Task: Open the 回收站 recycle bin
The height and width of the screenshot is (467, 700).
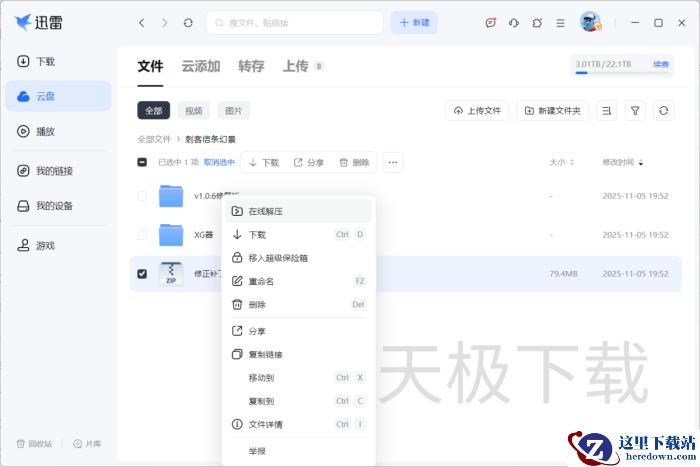Action: tap(34, 444)
